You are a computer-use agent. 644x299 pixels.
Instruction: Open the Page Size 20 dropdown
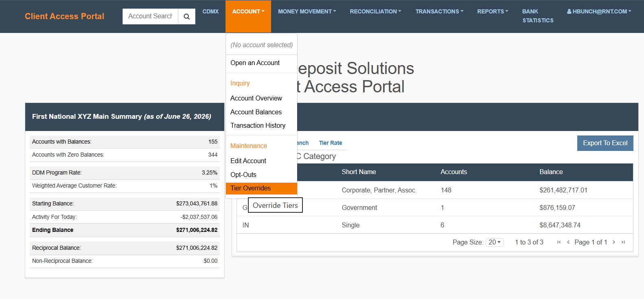pos(495,242)
